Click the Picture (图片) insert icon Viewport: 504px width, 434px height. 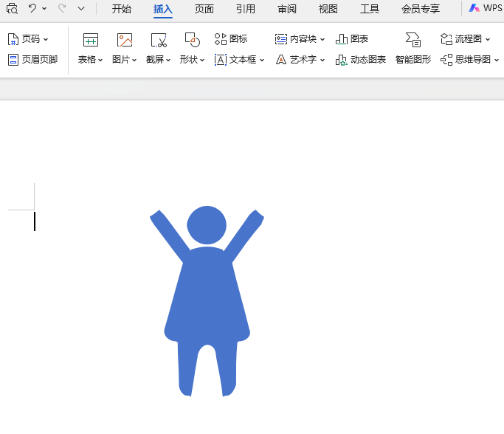(x=124, y=41)
